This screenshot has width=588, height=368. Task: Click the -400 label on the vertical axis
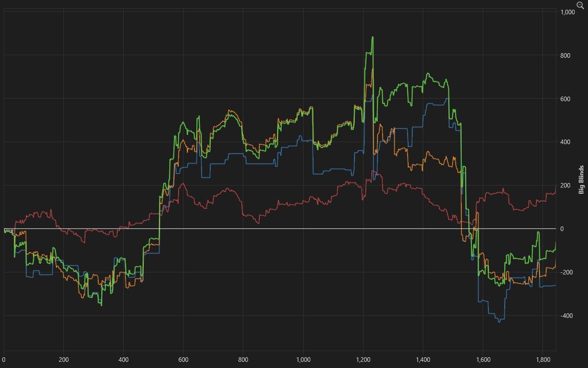tap(566, 316)
